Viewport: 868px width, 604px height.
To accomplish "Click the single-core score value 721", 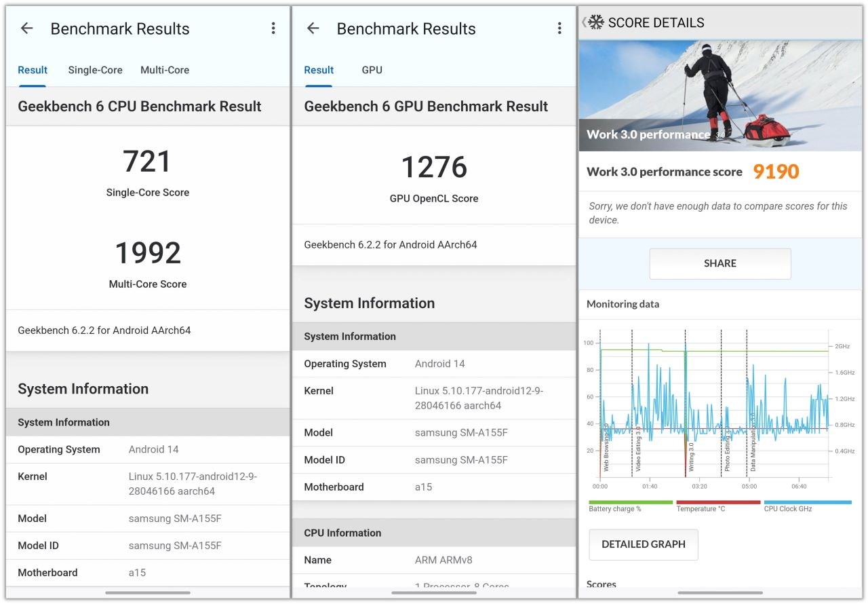I will pyautogui.click(x=148, y=162).
